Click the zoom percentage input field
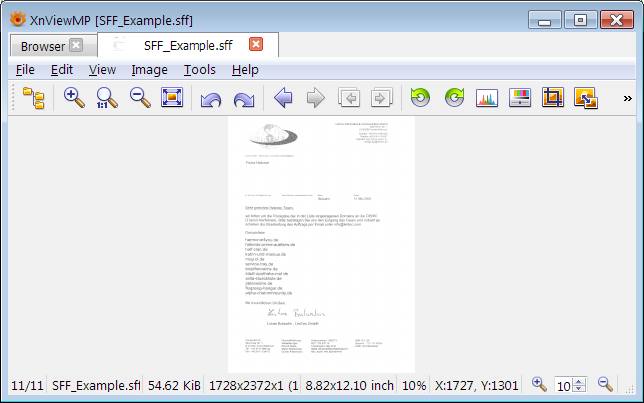This screenshot has width=644, height=403. [x=563, y=386]
